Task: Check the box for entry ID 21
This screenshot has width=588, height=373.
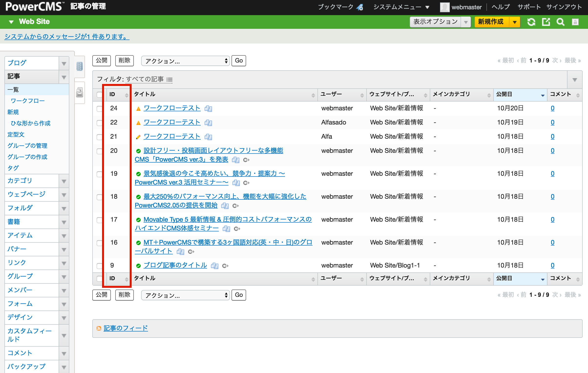Action: (x=99, y=137)
